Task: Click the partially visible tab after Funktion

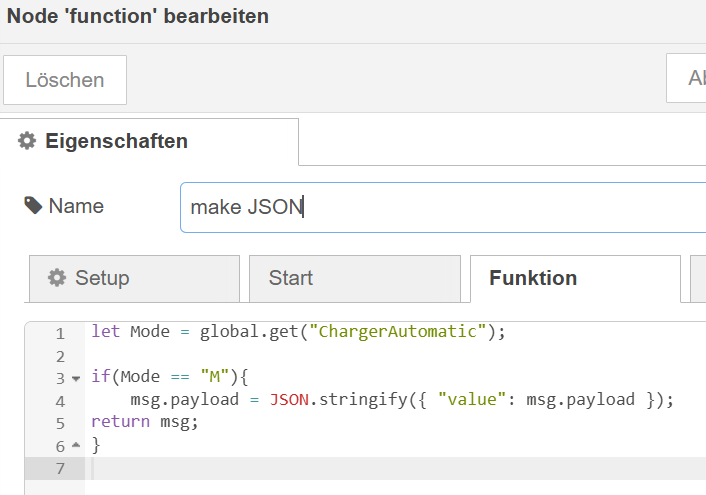Action: [698, 278]
